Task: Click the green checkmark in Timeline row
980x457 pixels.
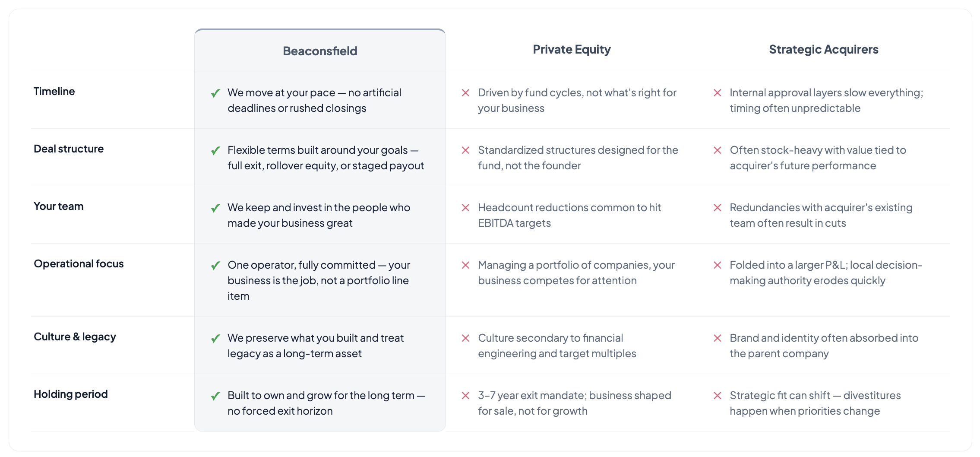Action: [215, 93]
